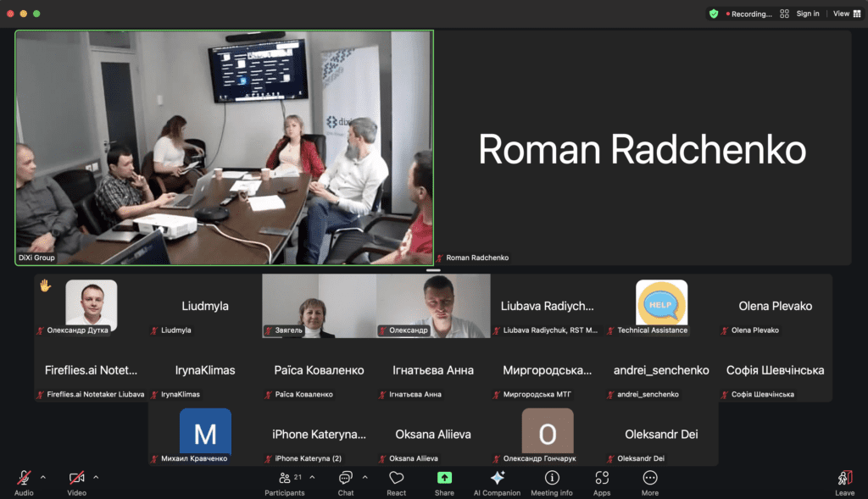Leave the meeting

click(x=844, y=480)
